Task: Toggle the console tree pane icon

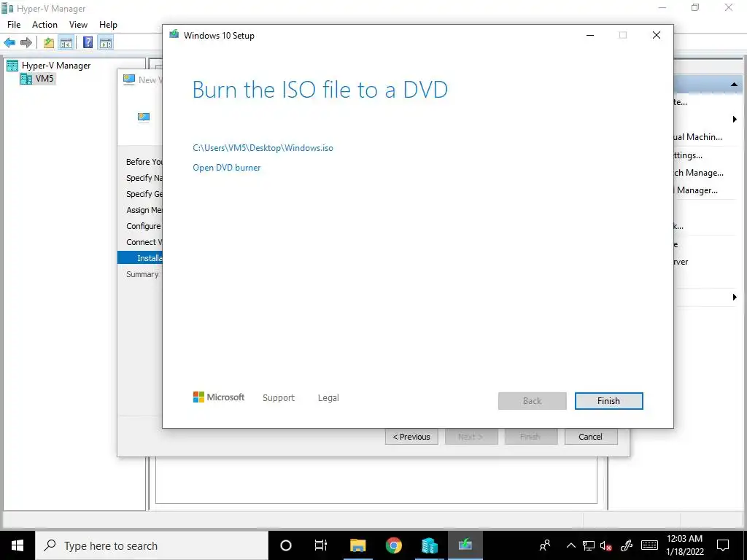Action: click(66, 43)
